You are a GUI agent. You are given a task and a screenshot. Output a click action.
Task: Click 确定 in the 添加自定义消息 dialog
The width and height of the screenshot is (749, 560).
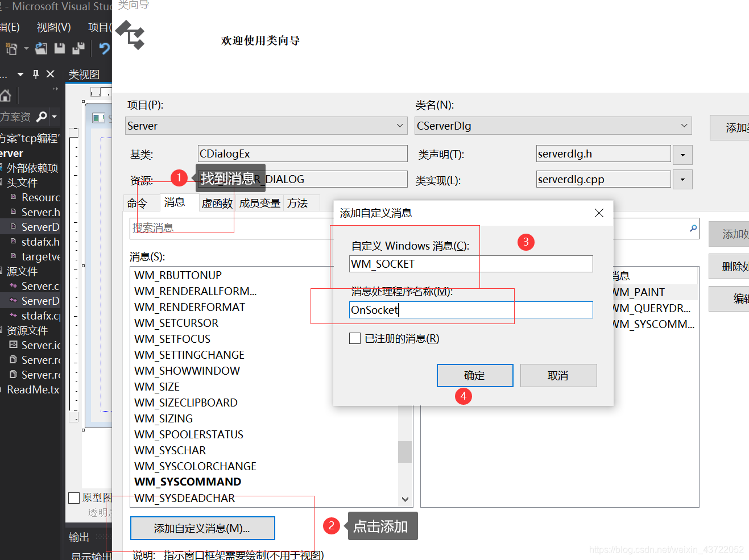475,375
